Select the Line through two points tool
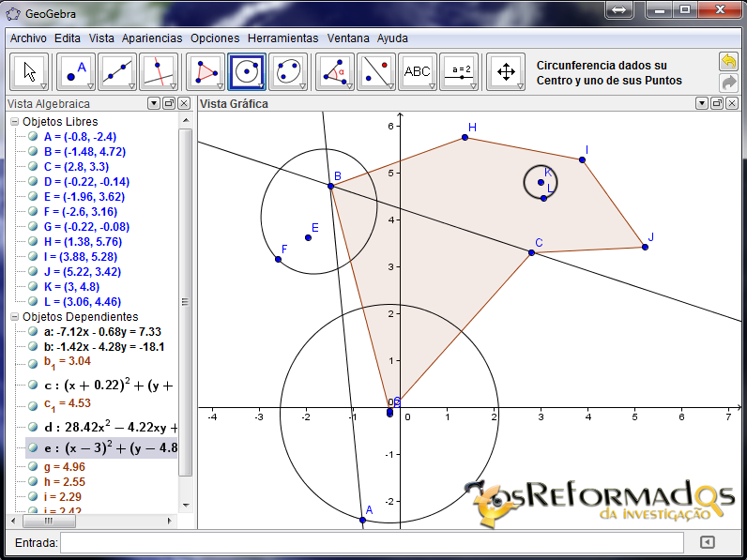The height and width of the screenshot is (560, 747). point(117,71)
